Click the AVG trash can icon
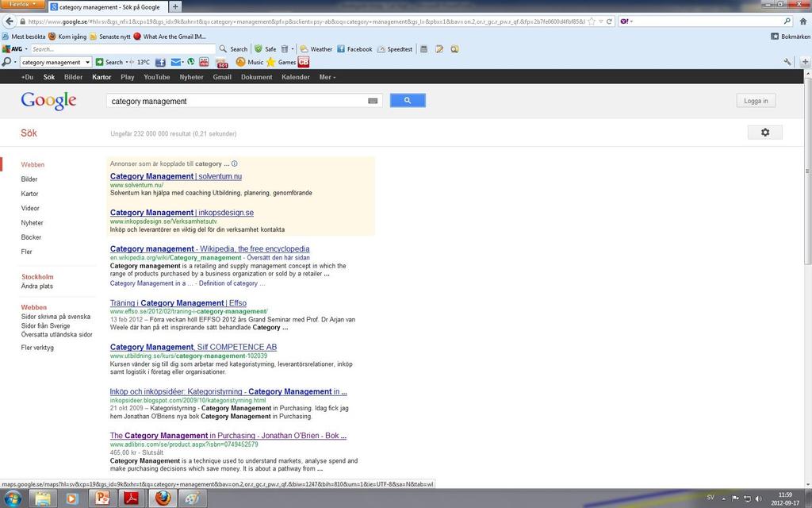The image size is (812, 508). pyautogui.click(x=285, y=48)
